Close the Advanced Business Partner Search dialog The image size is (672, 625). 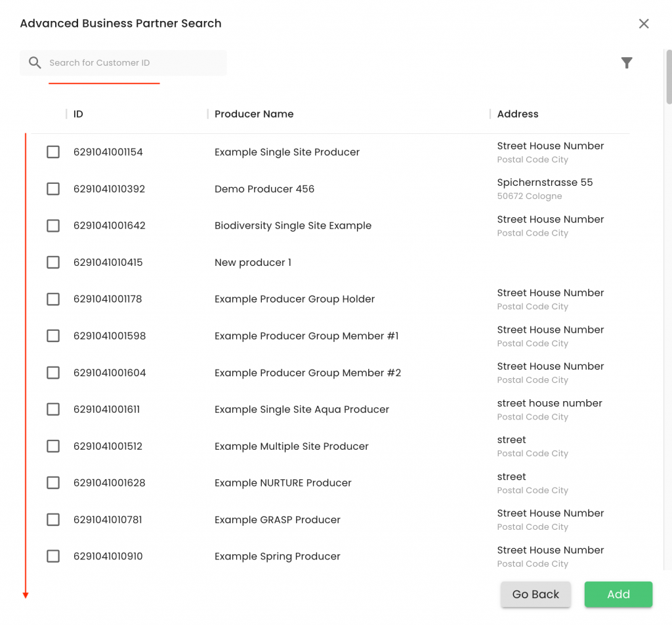point(644,24)
